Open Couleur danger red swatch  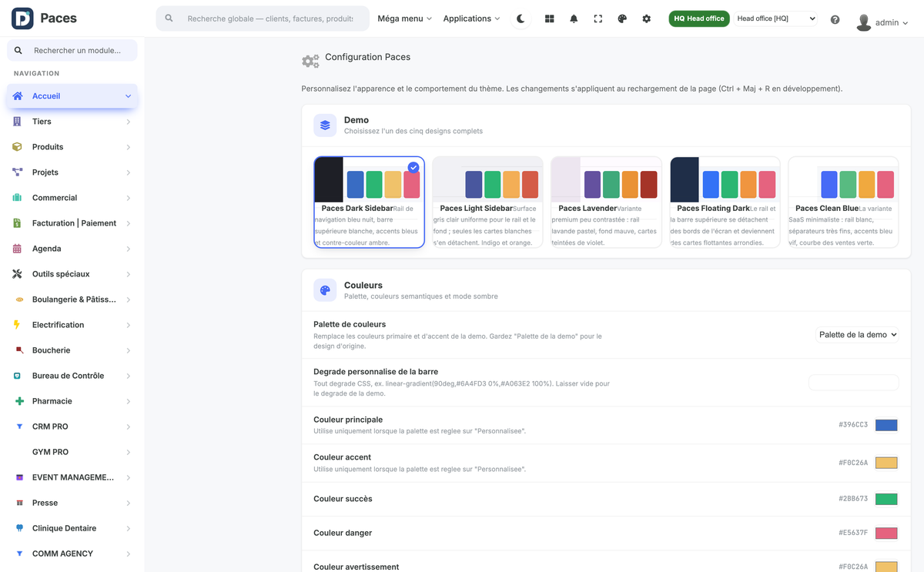(x=886, y=533)
